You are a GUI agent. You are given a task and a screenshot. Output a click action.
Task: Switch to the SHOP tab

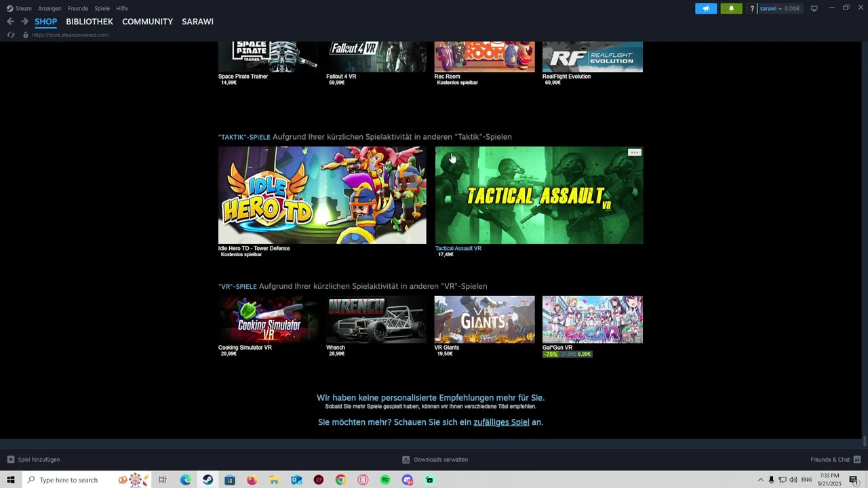45,22
